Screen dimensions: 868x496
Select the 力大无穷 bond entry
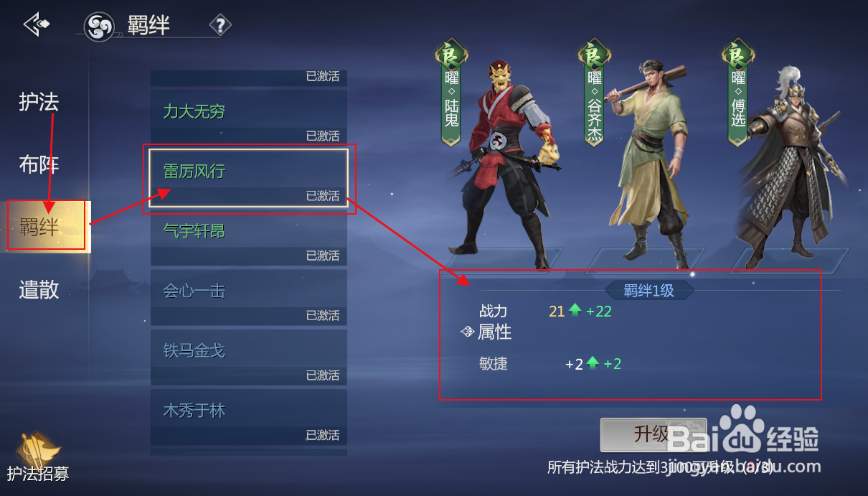[x=249, y=116]
